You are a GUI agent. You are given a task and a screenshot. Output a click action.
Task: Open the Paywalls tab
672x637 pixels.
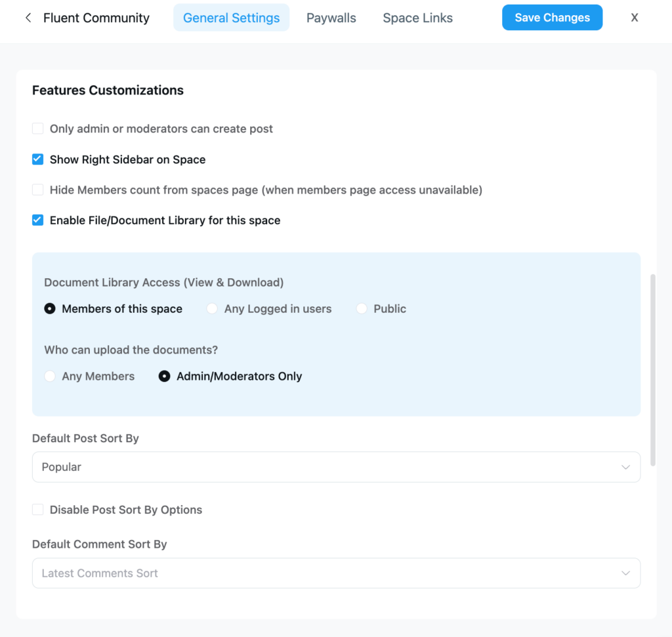click(x=331, y=18)
